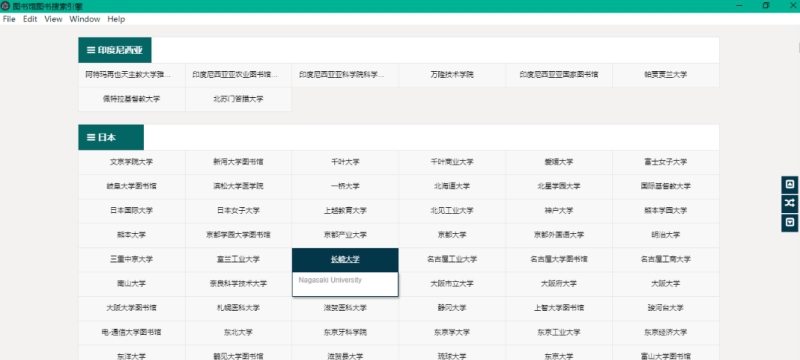Open 日本国际大学
This screenshot has width=800, height=360.
coord(132,211)
